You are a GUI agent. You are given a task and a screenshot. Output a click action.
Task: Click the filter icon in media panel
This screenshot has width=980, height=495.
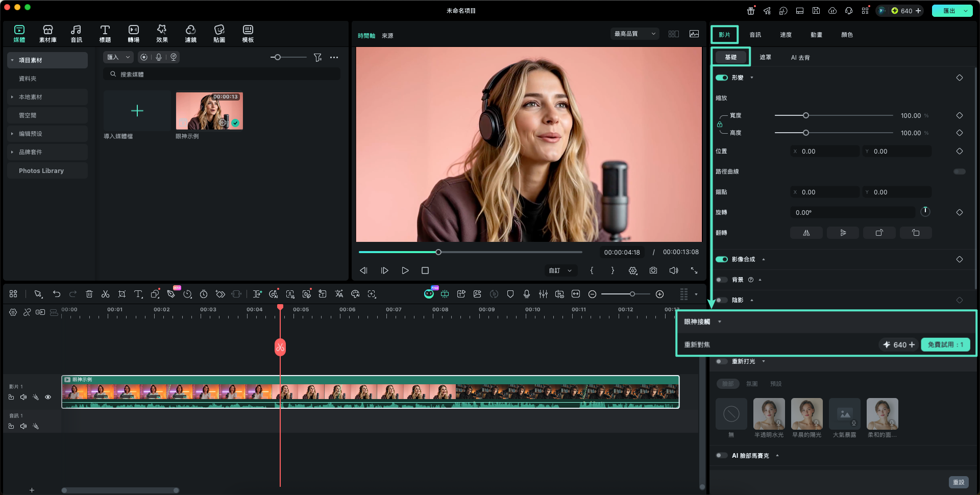317,57
